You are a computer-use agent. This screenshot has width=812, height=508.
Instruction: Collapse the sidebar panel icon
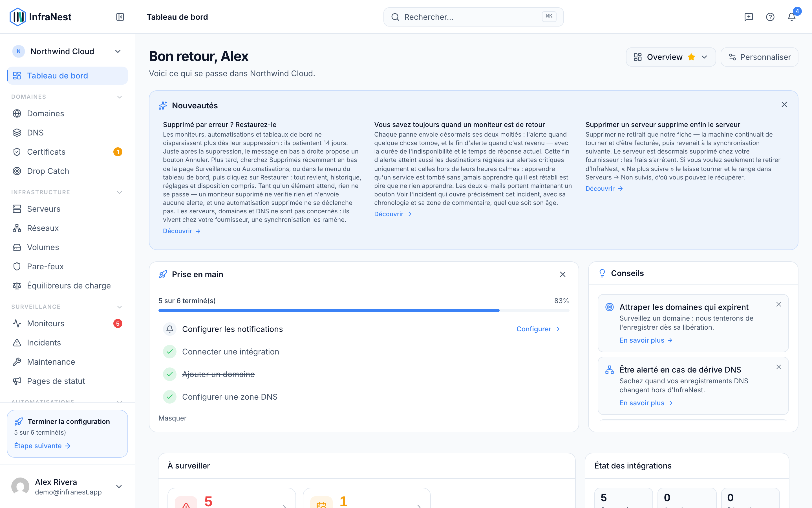pos(120,17)
